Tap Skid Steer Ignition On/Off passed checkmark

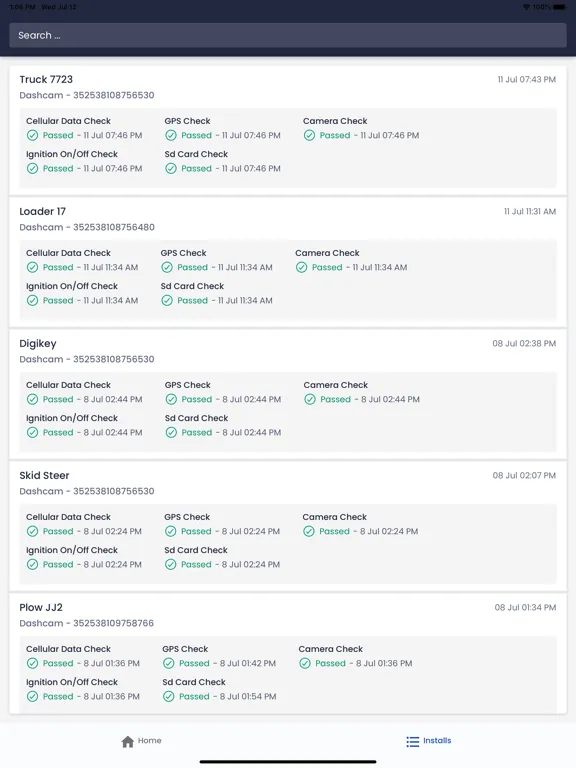(32, 565)
